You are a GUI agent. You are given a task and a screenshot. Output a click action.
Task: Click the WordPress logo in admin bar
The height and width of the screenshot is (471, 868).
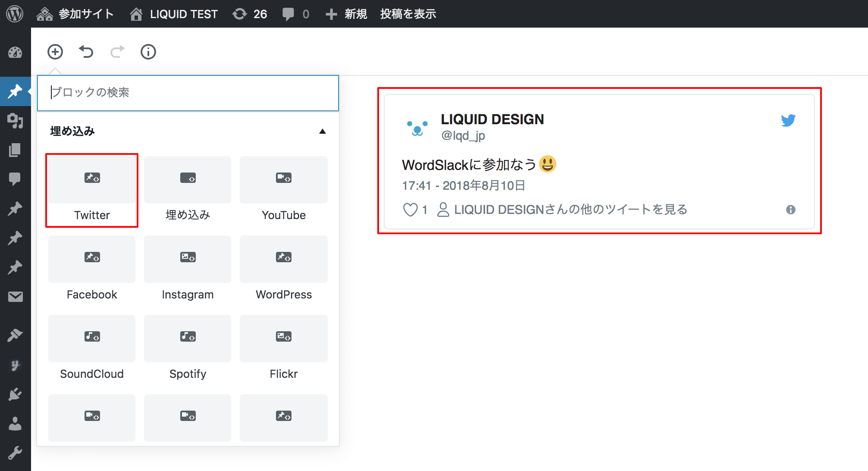coord(15,14)
